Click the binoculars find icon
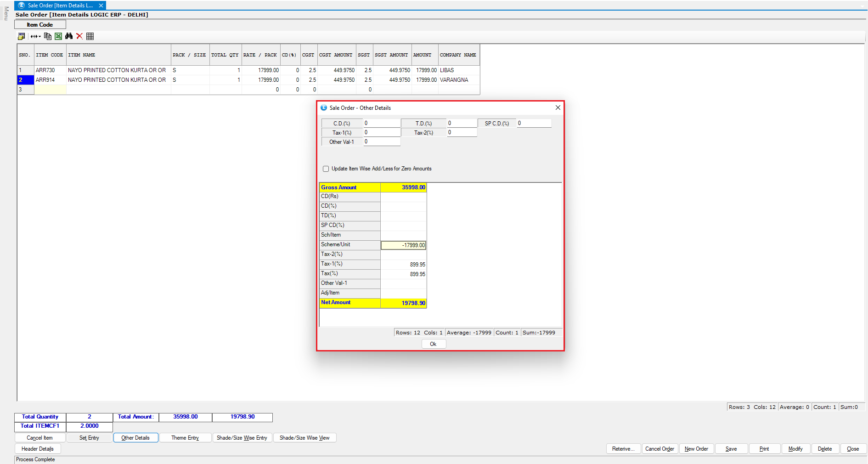 (x=69, y=36)
